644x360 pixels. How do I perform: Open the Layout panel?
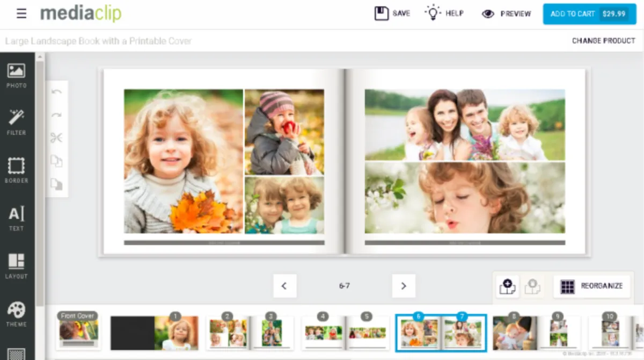16,266
